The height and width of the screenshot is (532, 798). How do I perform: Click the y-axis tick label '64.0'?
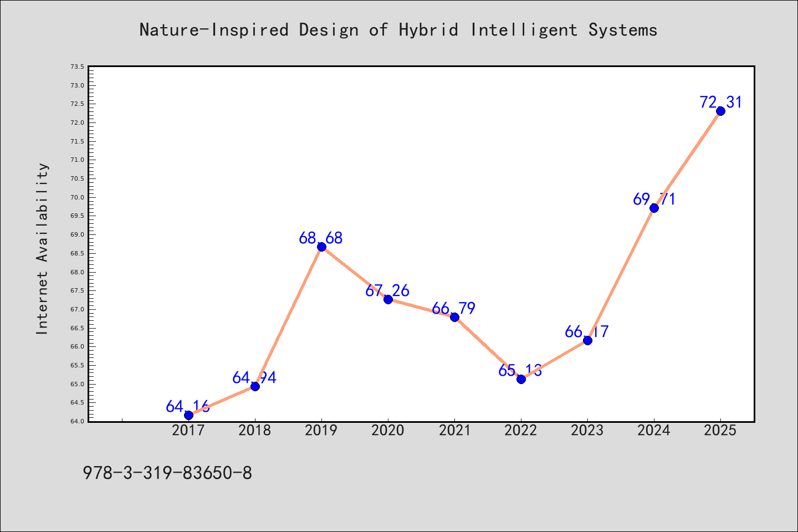coord(78,421)
